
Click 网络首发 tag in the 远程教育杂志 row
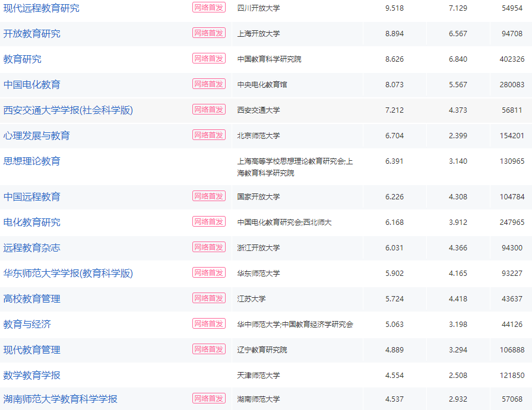[209, 247]
